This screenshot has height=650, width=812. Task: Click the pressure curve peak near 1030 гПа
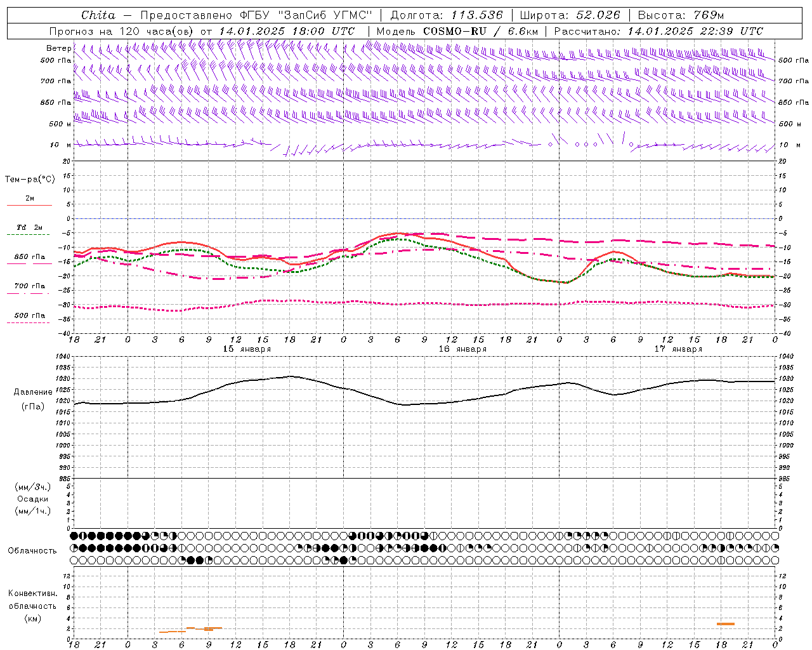tap(291, 376)
